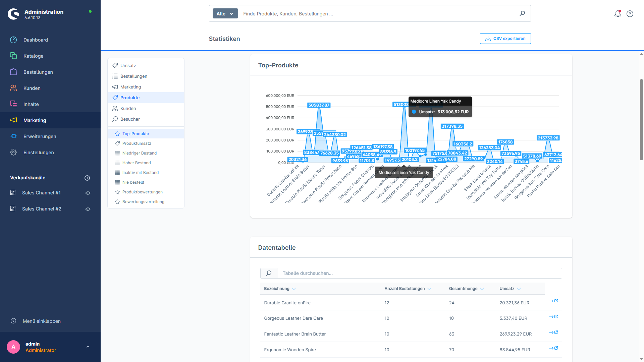The width and height of the screenshot is (644, 362).
Task: Click the CSV exportieren button
Action: pos(505,38)
